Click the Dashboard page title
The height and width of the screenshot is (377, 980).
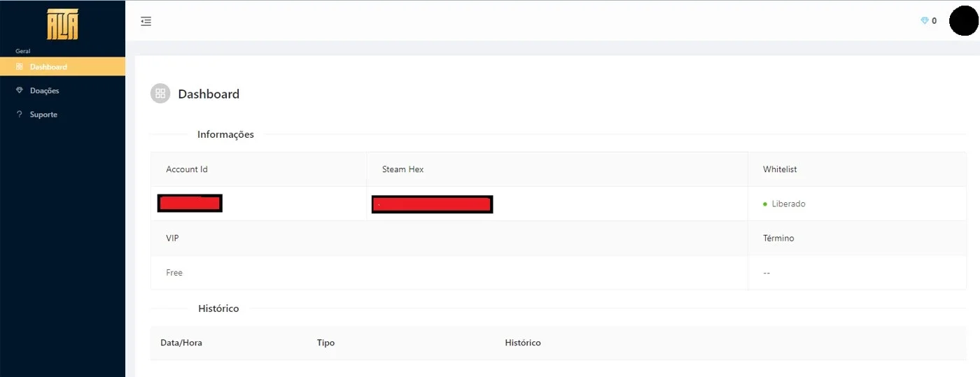(x=209, y=94)
